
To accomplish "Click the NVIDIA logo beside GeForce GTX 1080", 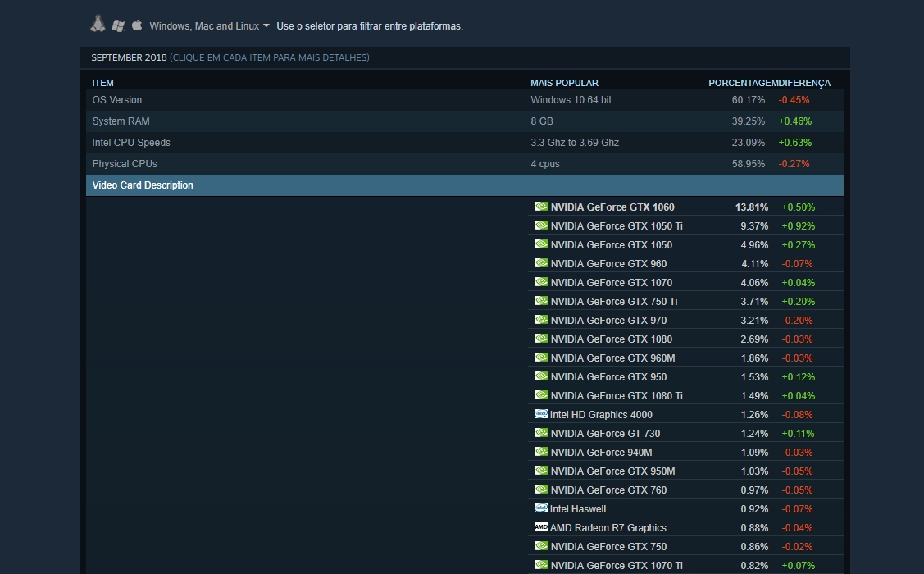I will 541,339.
